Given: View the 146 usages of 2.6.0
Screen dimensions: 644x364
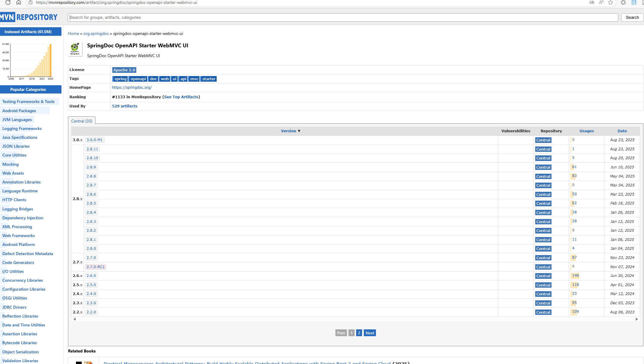Looking at the screenshot, I should pyautogui.click(x=575, y=276).
